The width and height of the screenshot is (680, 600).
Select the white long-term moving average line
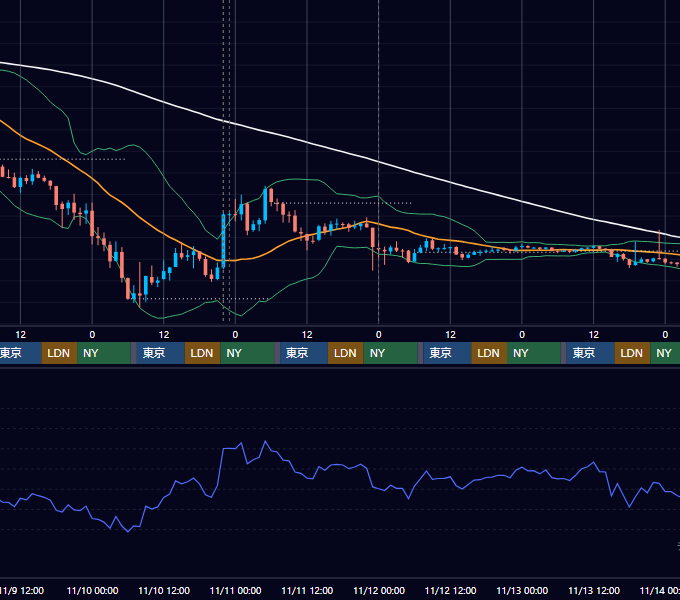[x=338, y=150]
